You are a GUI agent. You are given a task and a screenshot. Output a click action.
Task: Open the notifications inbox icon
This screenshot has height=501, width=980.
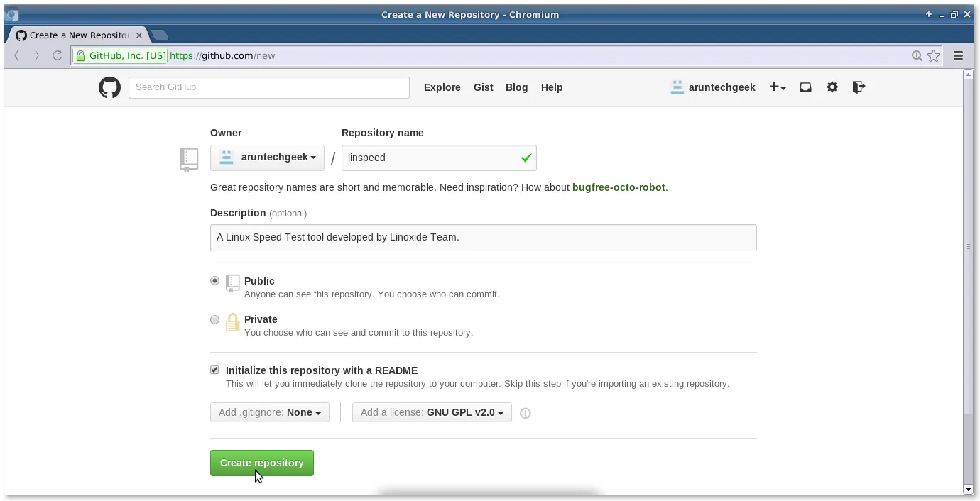pyautogui.click(x=805, y=87)
